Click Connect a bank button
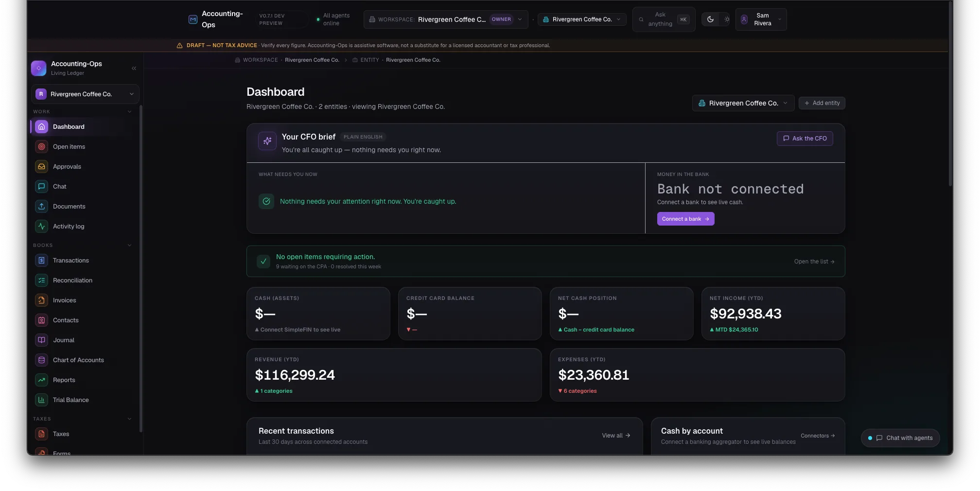 pos(685,219)
